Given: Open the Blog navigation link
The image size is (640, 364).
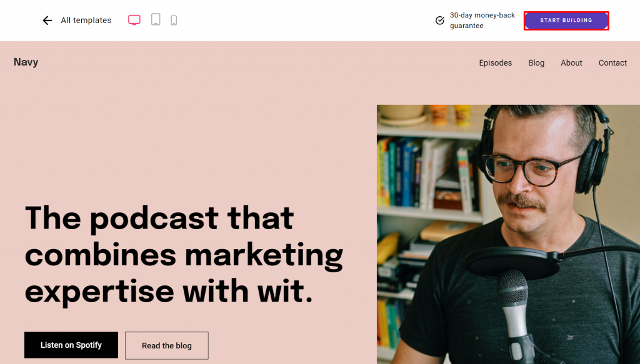Looking at the screenshot, I should point(536,63).
